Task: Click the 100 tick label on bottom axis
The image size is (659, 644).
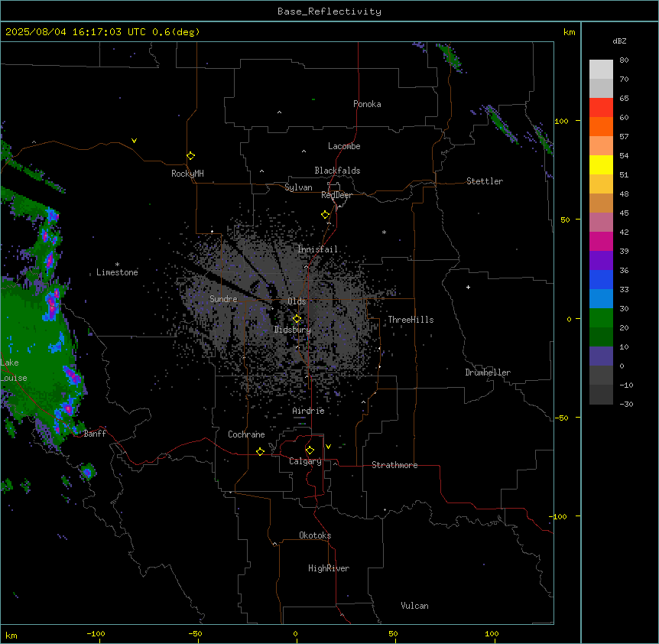Action: pos(492,633)
